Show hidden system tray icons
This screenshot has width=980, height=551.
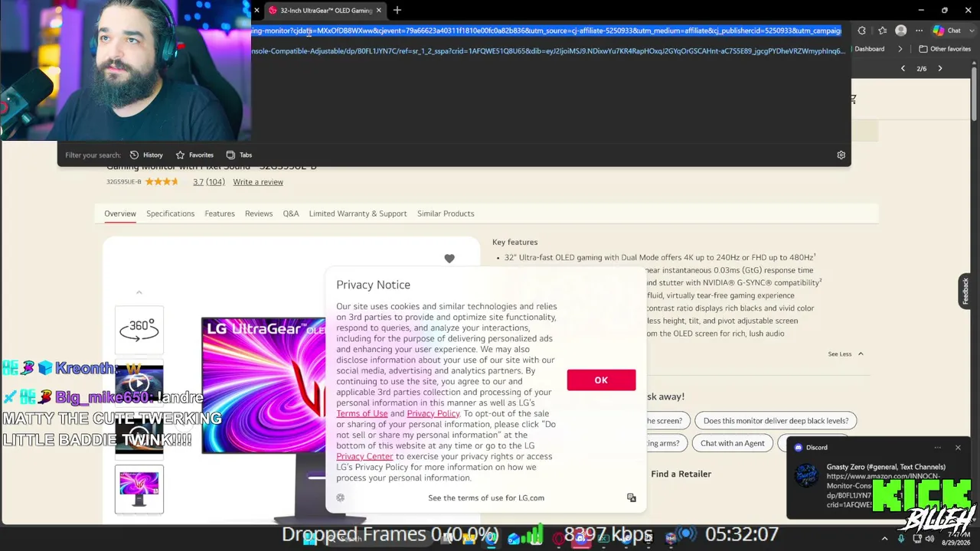884,539
